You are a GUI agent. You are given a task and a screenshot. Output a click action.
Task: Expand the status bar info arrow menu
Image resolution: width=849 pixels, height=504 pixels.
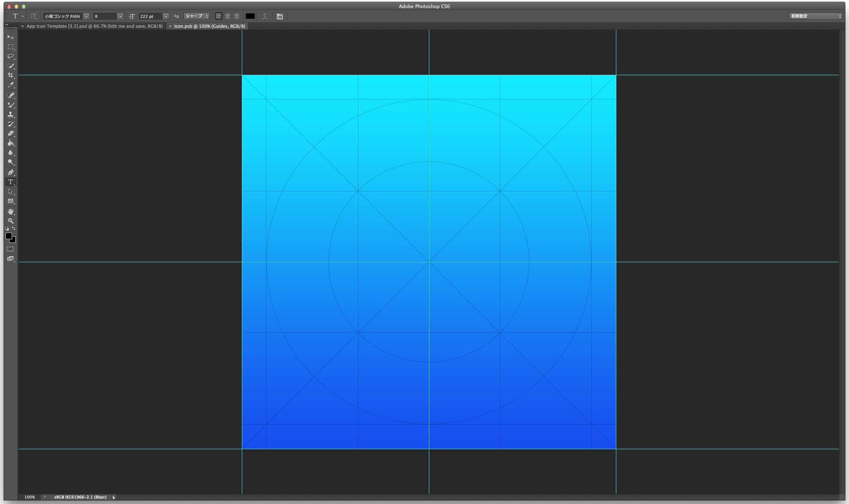tap(114, 497)
